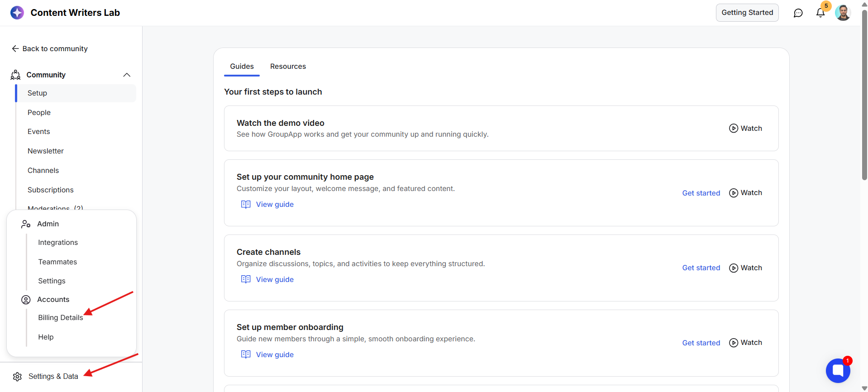Click the page vertical scrollbar
Screen dimensions: 868x392
[x=864, y=95]
